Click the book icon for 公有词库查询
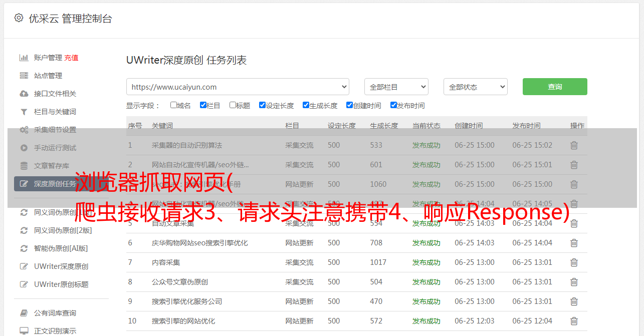 (24, 313)
